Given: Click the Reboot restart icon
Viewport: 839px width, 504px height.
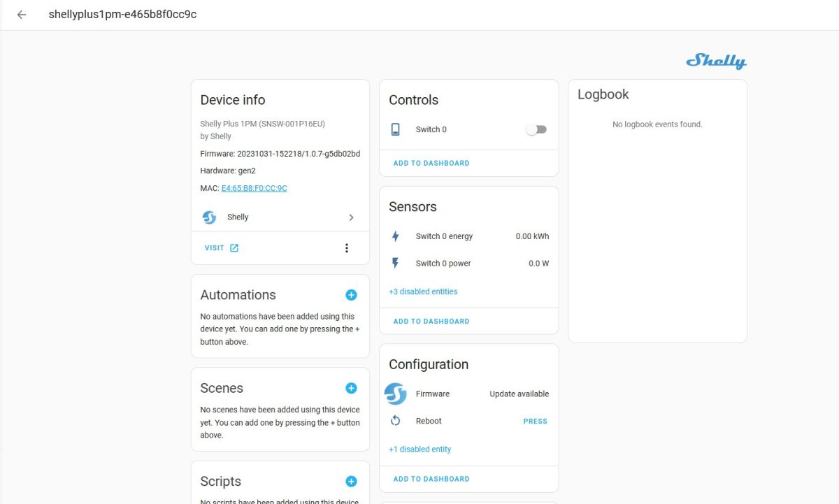Looking at the screenshot, I should coord(396,421).
